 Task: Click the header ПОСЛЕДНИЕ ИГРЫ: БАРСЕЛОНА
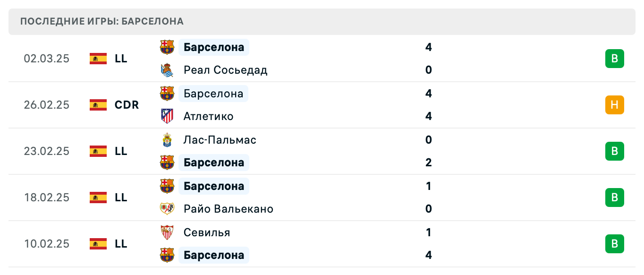101,21
